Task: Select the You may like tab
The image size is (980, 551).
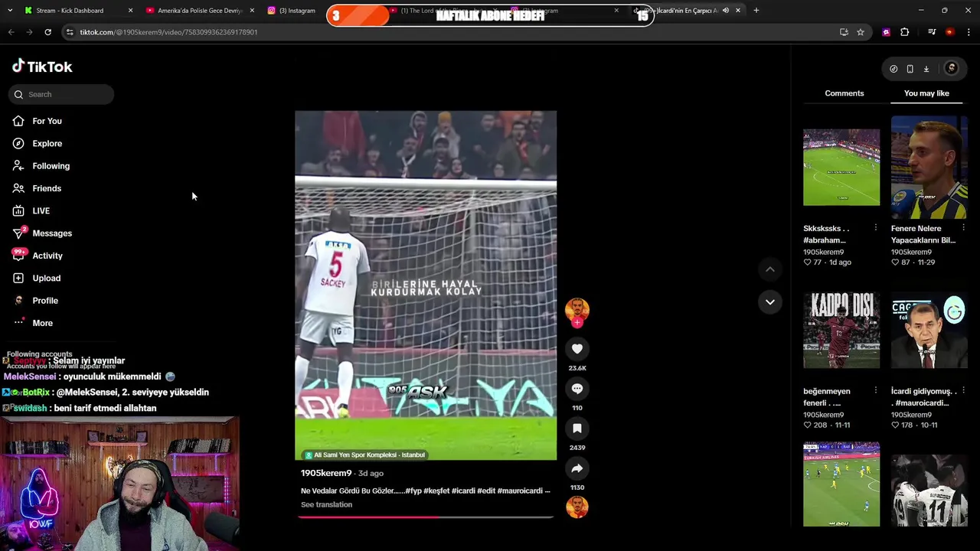Action: [x=926, y=93]
